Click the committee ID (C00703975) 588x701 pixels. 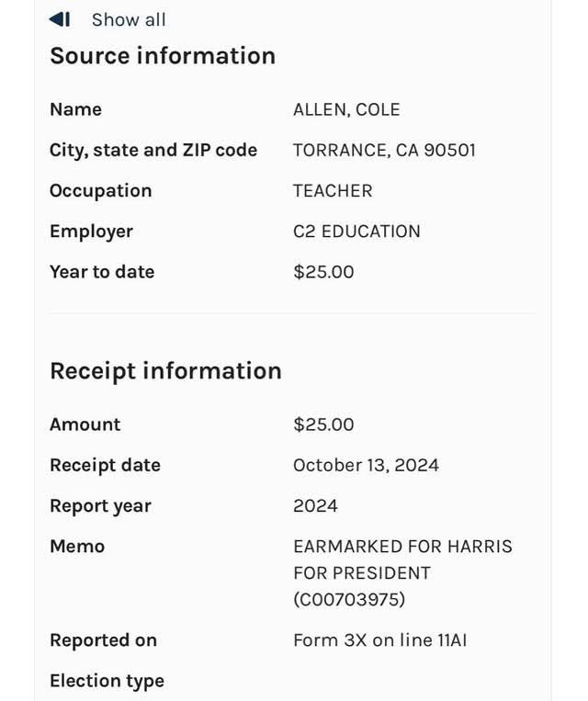(349, 600)
